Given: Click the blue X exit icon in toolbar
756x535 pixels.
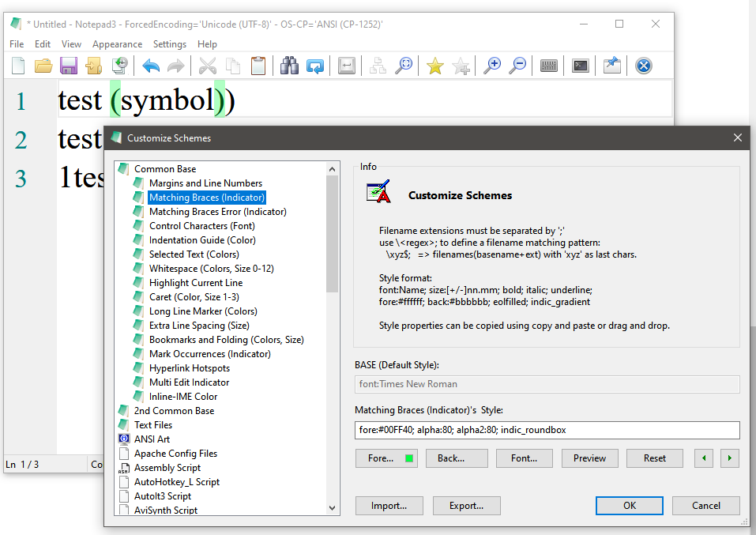Looking at the screenshot, I should tap(643, 66).
